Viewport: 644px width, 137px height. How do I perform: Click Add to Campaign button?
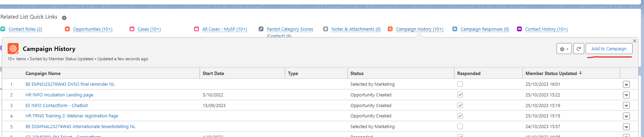pos(609,49)
